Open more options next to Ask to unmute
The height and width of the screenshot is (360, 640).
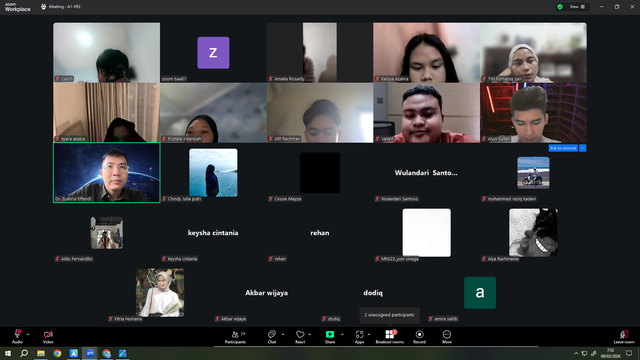coord(583,148)
